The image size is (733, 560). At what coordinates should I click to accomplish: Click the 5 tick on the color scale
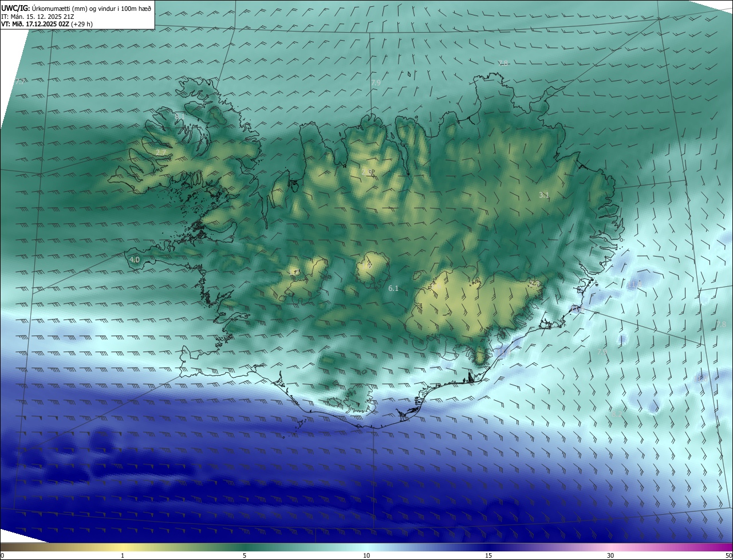click(245, 555)
